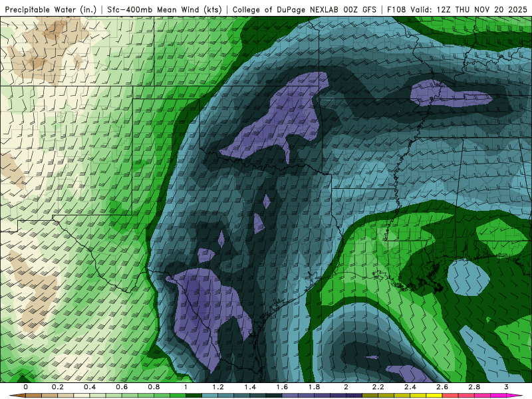Click the '0.2' color scale label
This screenshot has width=532, height=399.
(58, 387)
